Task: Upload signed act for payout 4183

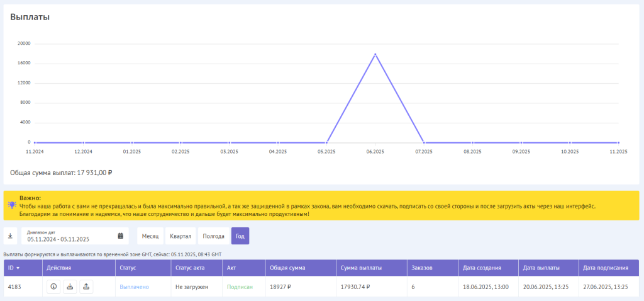Action: point(86,287)
